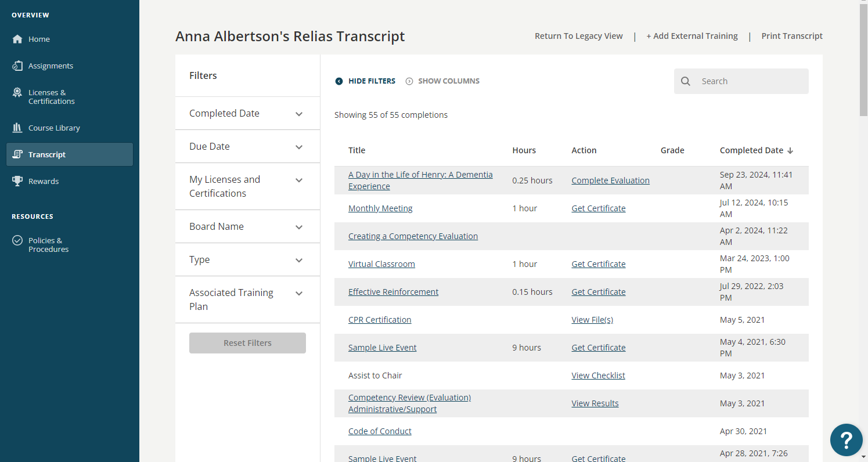Click the search magnifier icon

coord(686,81)
